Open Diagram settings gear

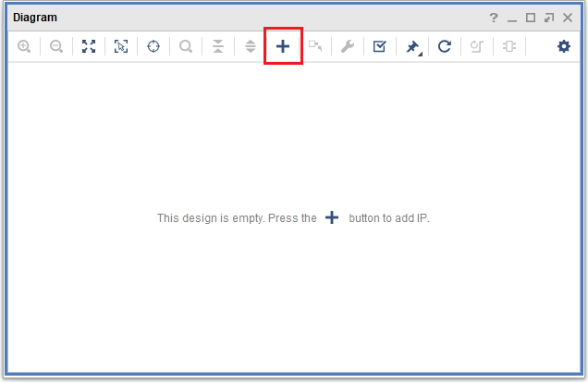[564, 46]
